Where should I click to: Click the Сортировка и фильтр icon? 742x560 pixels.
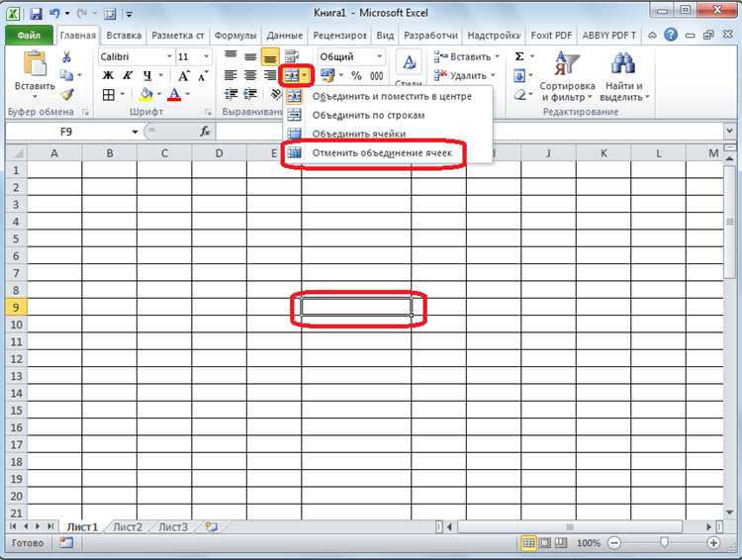(567, 77)
